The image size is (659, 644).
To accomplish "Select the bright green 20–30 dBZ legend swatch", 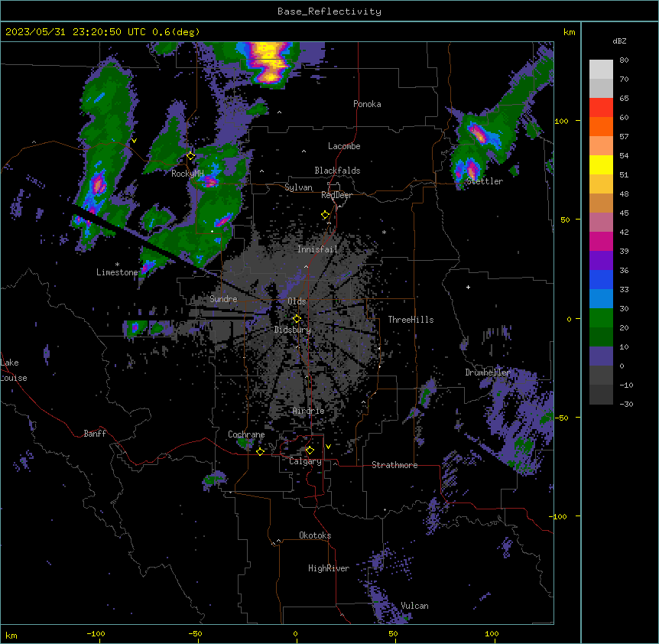I will click(x=601, y=318).
